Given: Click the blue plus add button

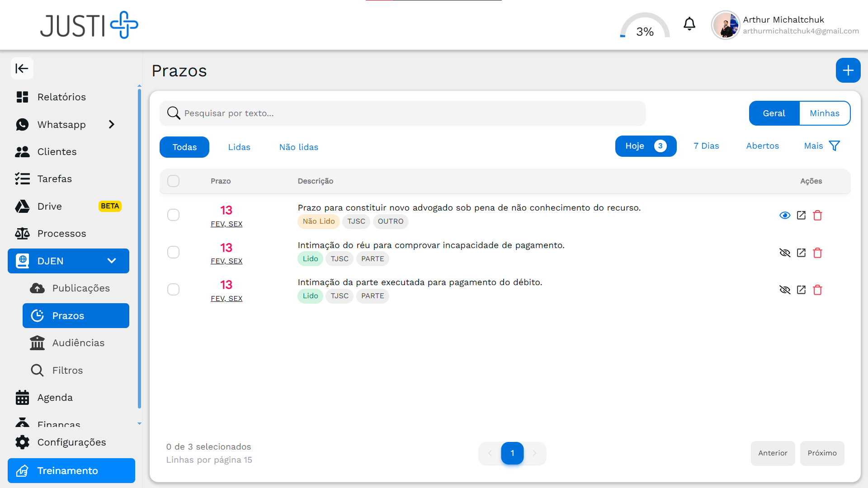Looking at the screenshot, I should 848,70.
